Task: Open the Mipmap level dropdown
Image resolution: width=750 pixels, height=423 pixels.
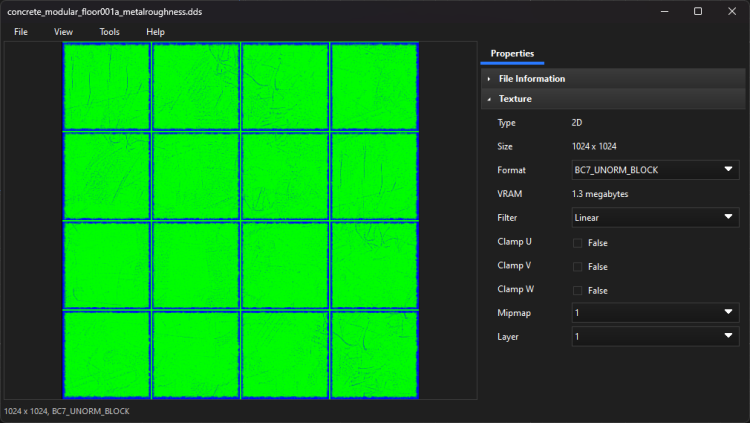Action: [654, 312]
